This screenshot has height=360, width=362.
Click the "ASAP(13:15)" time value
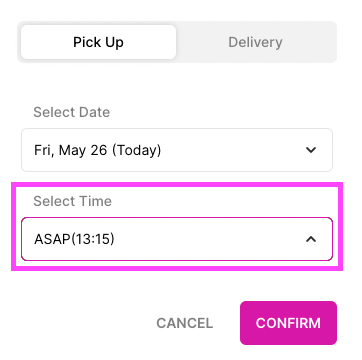(x=74, y=239)
